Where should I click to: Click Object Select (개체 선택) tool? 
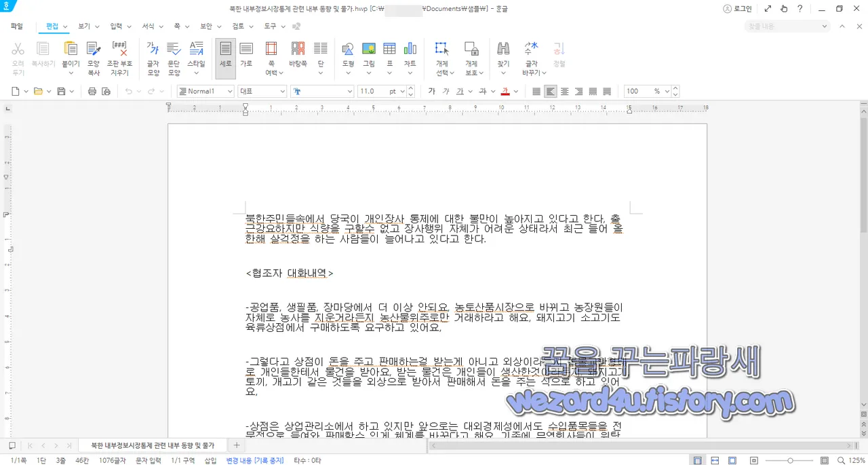[441, 49]
